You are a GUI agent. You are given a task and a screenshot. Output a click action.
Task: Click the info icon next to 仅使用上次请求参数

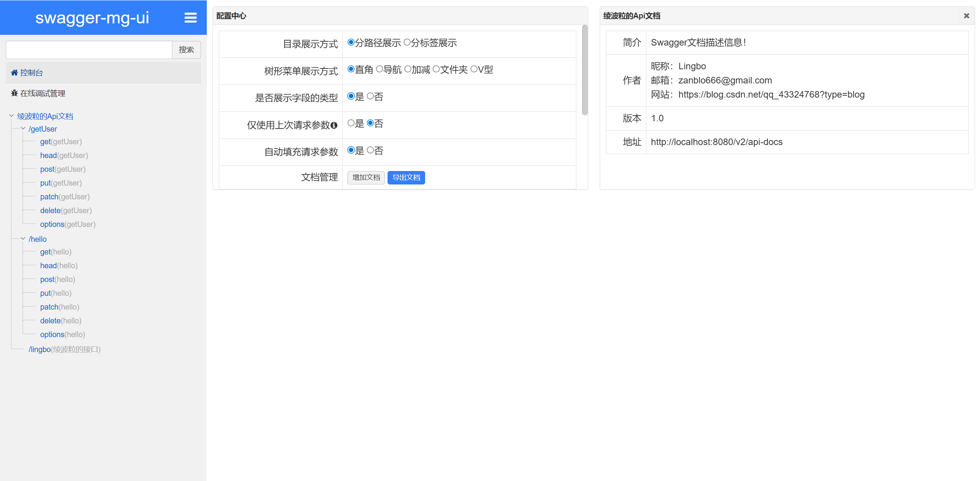[334, 125]
